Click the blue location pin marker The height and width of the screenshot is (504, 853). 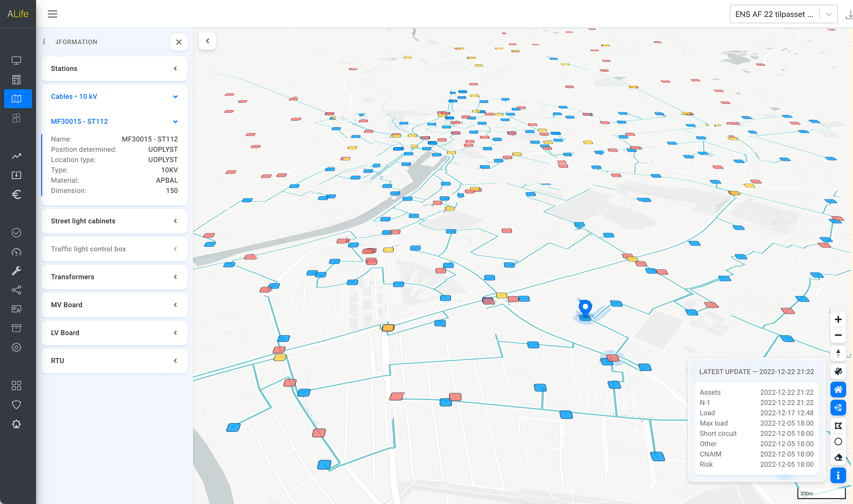pos(585,307)
